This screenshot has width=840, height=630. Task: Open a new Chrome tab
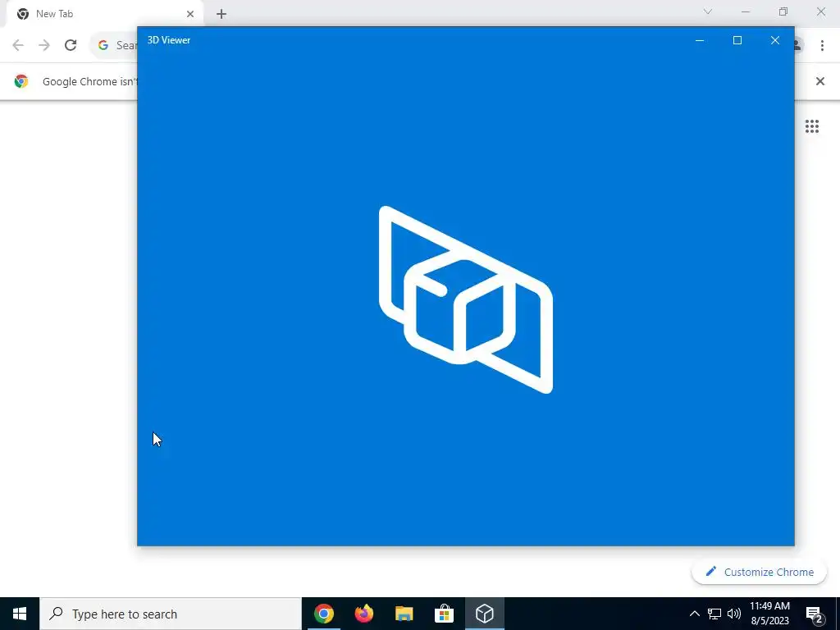221,14
